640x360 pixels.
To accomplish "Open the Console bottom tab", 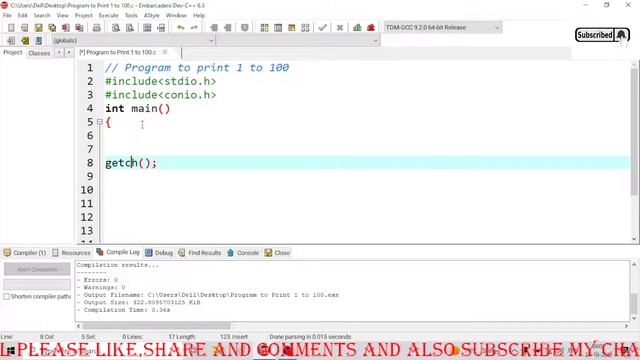I will point(243,253).
